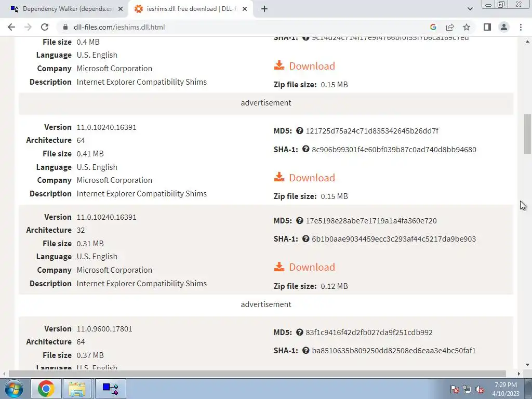The width and height of the screenshot is (532, 399).
Task: Click the horizontal scroll right arrow
Action: pos(519,374)
